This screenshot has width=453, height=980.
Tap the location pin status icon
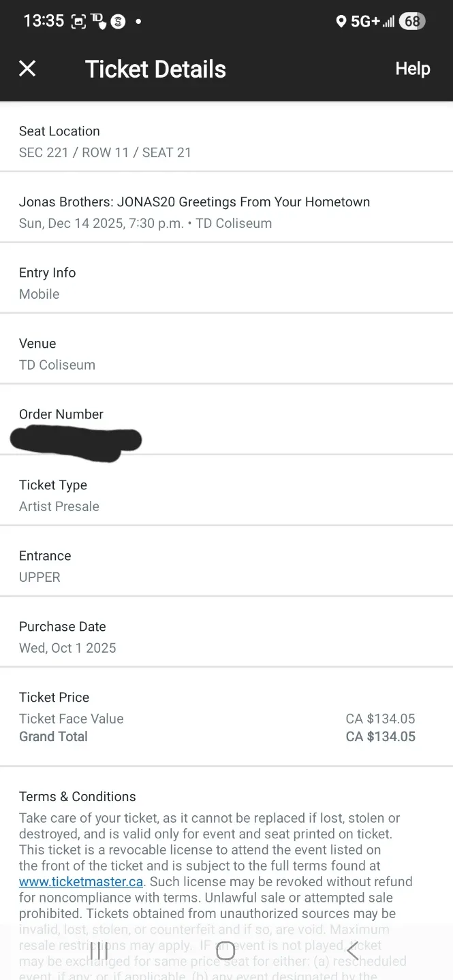342,21
